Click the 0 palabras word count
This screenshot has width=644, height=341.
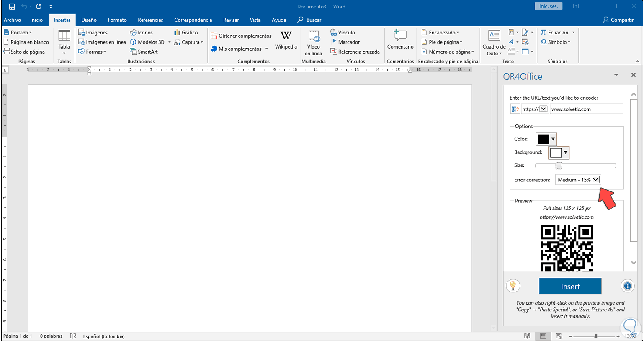[51, 336]
